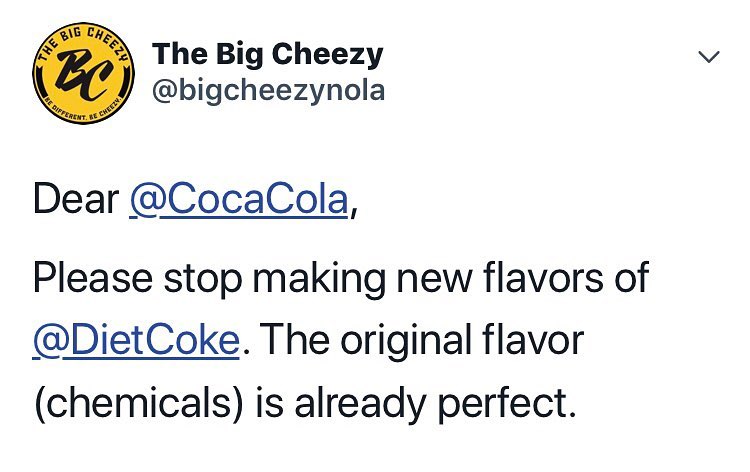Open the @CocaCola mention link

click(239, 200)
